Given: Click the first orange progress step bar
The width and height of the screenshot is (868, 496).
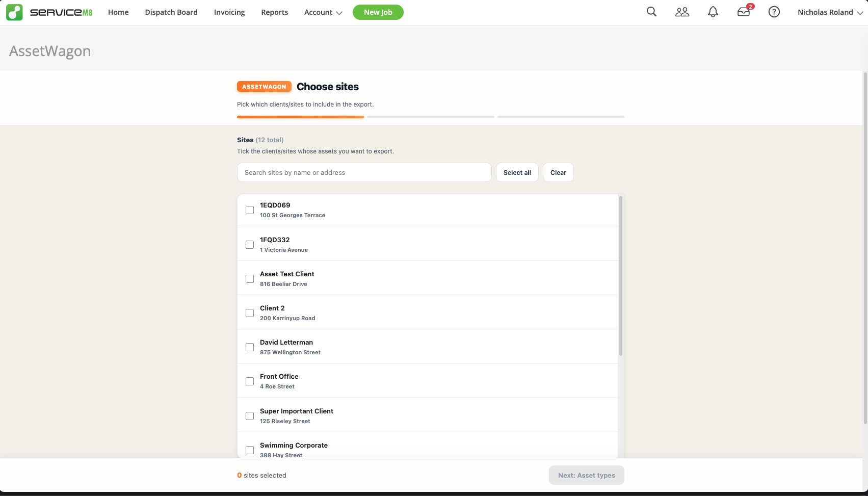Looking at the screenshot, I should pos(300,117).
